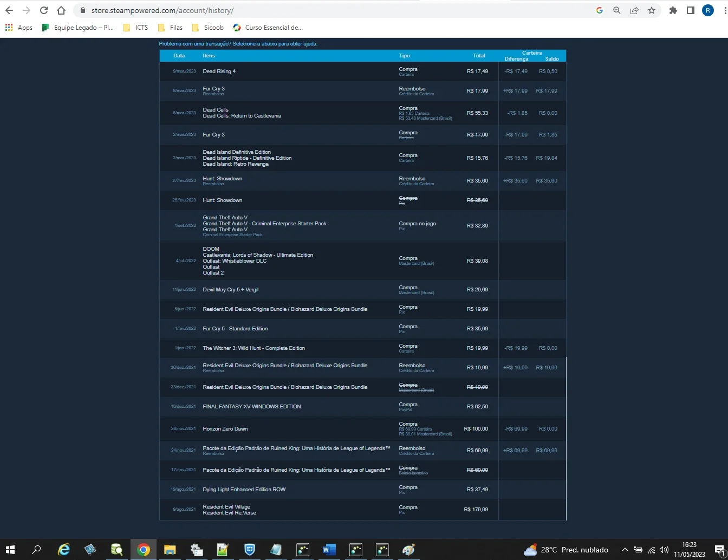728x560 pixels.
Task: Share this page using the share icon
Action: click(634, 10)
